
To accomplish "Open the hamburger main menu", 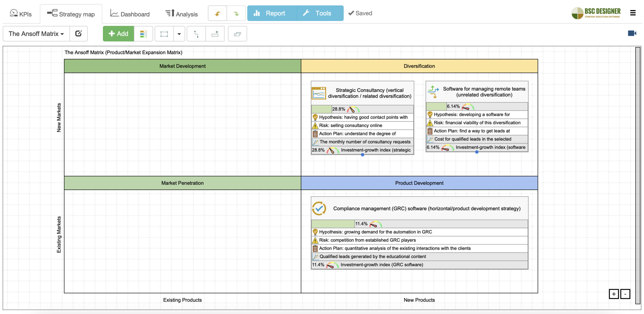I will (633, 13).
